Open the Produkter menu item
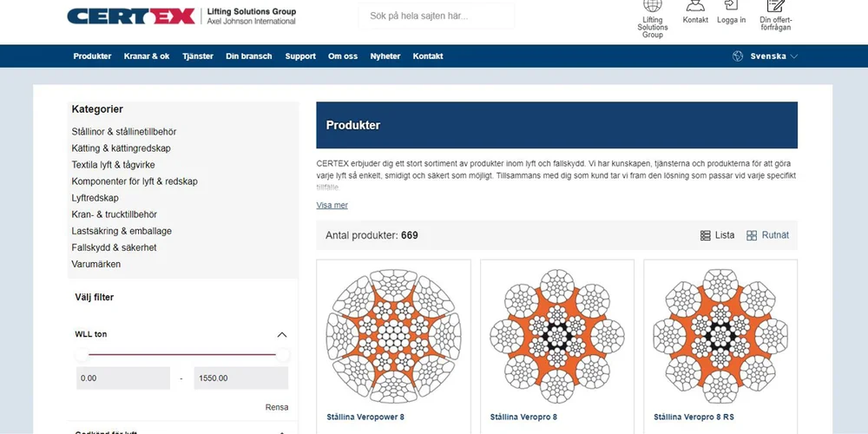This screenshot has height=434, width=868. (92, 56)
